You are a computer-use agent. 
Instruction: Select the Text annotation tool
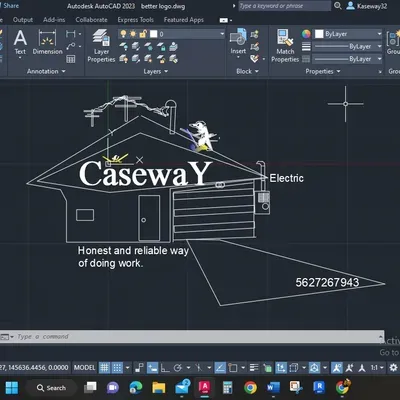click(x=20, y=42)
